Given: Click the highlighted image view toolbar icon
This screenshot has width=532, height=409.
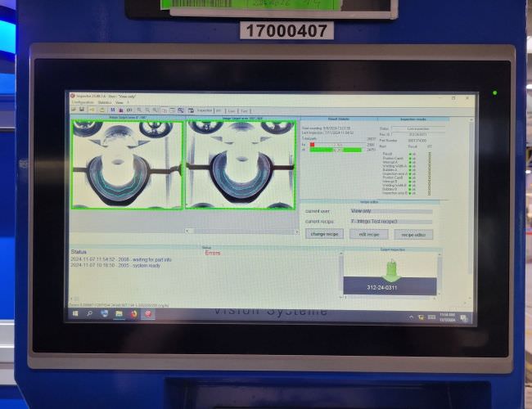Looking at the screenshot, I should (x=181, y=110).
